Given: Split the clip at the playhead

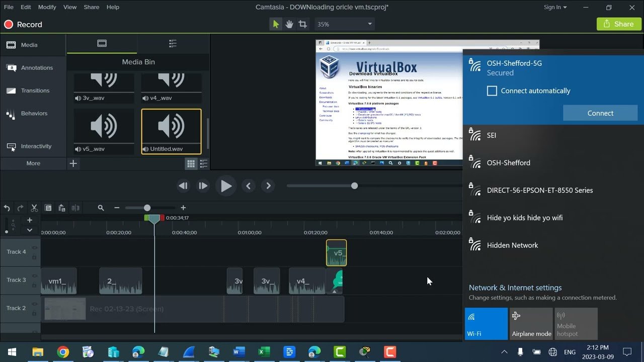Looking at the screenshot, I should click(75, 208).
